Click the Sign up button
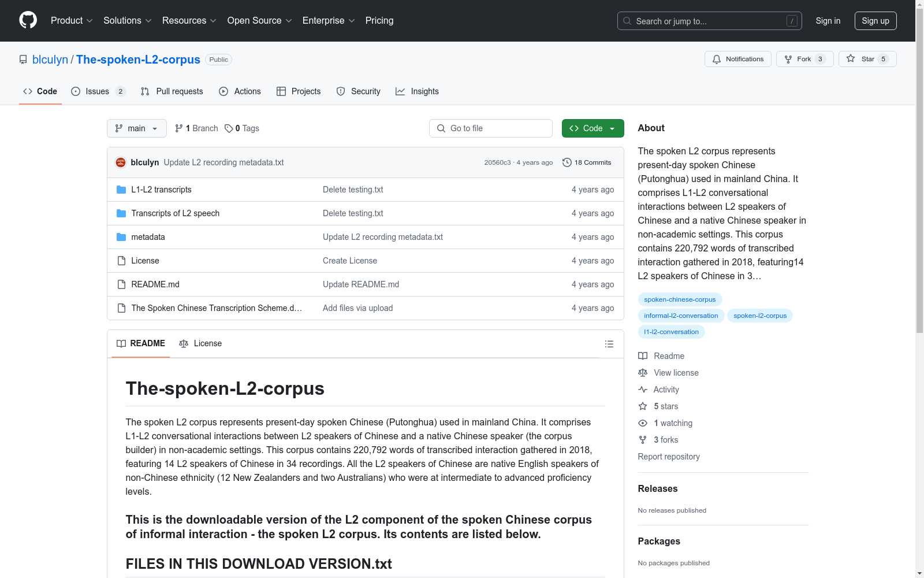The height and width of the screenshot is (578, 924). coord(875,21)
